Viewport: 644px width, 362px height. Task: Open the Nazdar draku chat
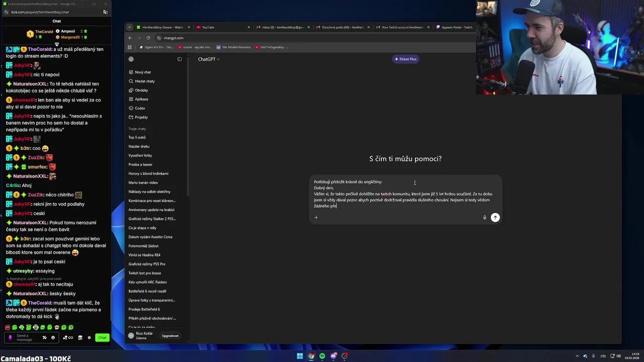tap(139, 146)
